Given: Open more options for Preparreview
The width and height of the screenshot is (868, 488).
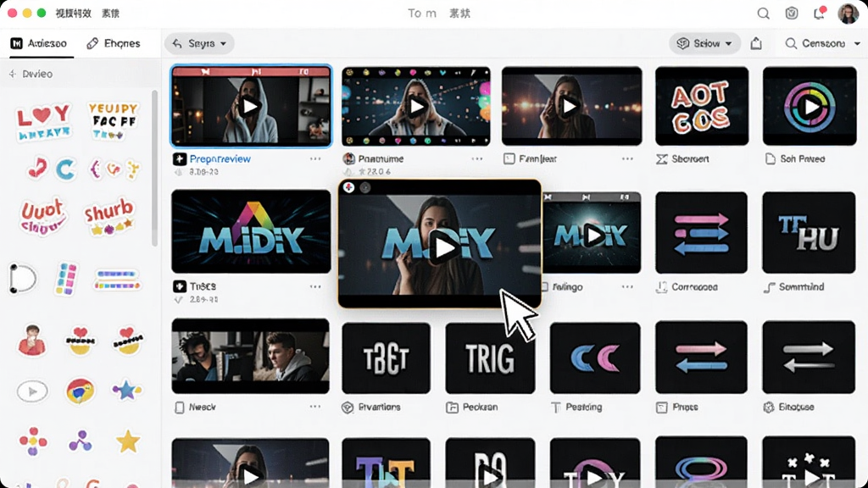Looking at the screenshot, I should click(315, 158).
